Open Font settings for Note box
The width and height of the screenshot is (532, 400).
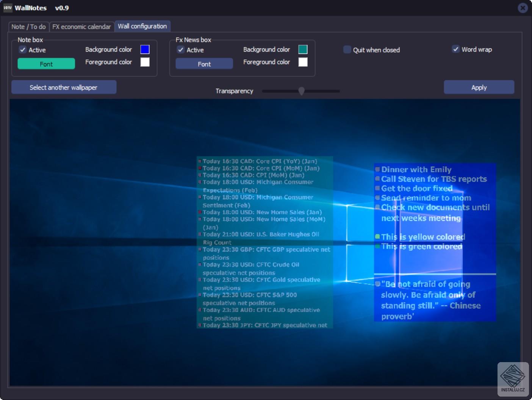46,64
